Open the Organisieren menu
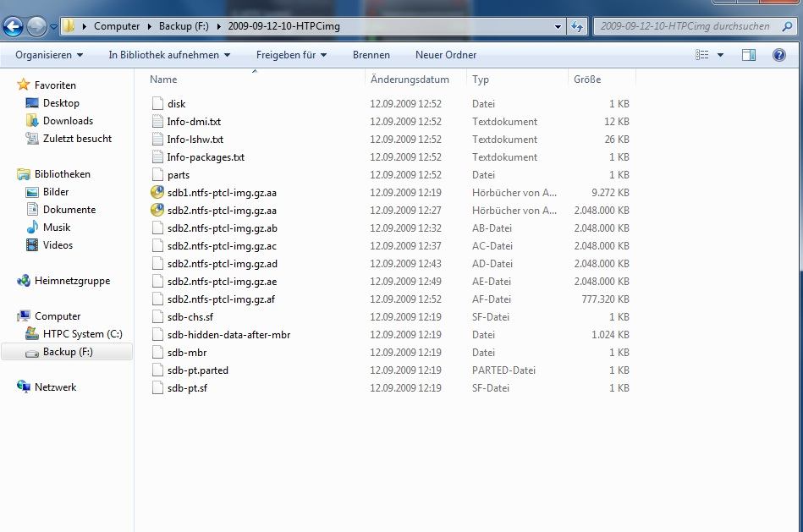Image resolution: width=803 pixels, height=532 pixels. click(49, 55)
